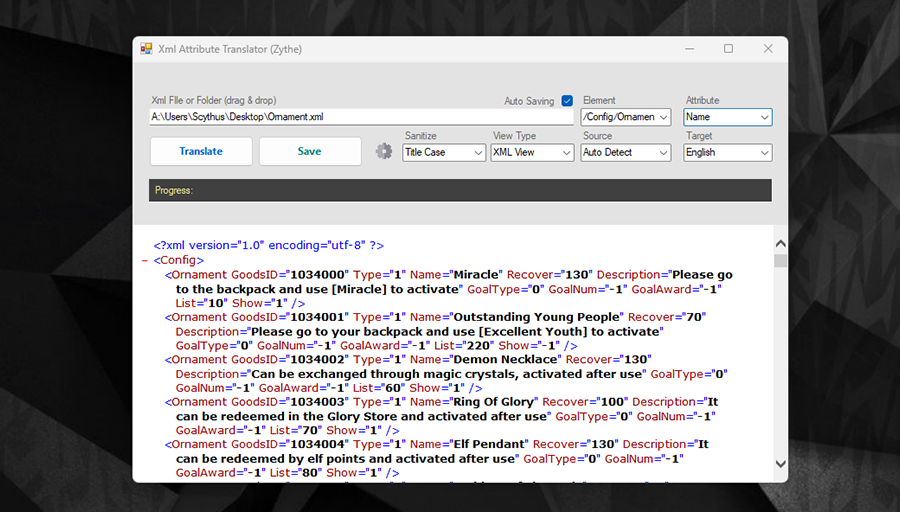
Task: Click the XML view scroll down arrow
Action: pos(780,464)
